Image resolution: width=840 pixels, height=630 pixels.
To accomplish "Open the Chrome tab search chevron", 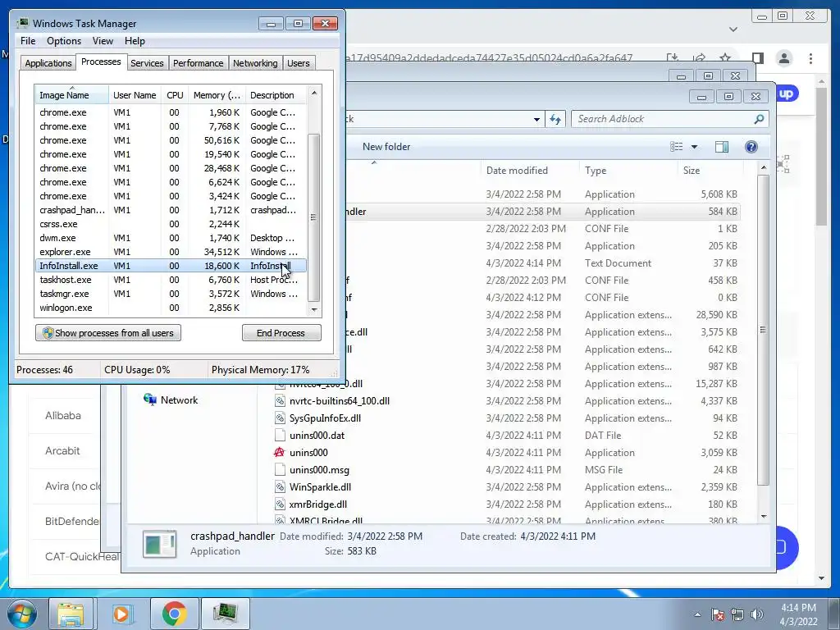I will point(733,29).
